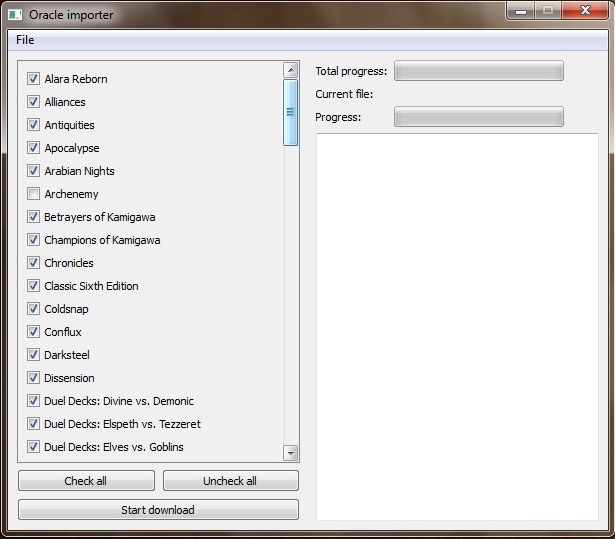The width and height of the screenshot is (615, 539).
Task: Enable the Archenemy checkbox
Action: pos(33,193)
